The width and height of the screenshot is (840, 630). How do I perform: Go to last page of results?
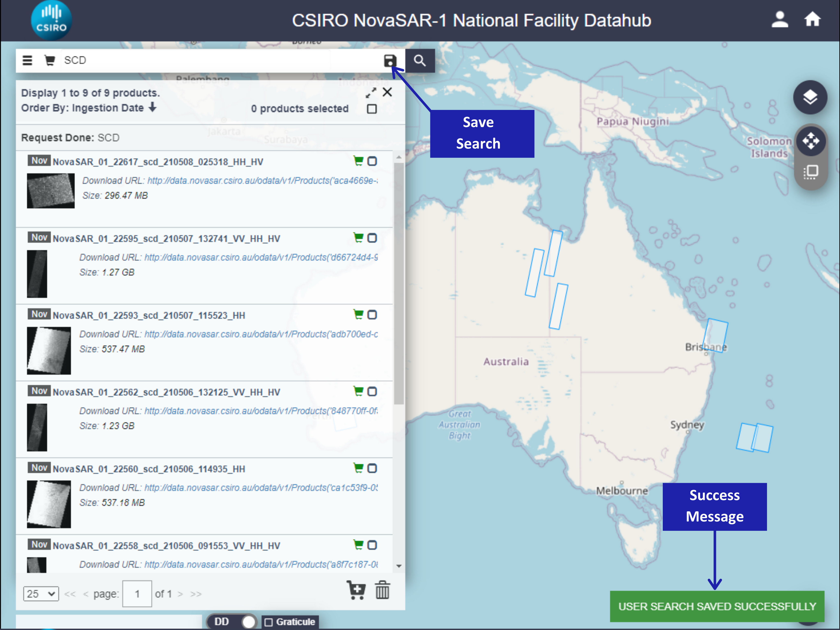pyautogui.click(x=196, y=594)
